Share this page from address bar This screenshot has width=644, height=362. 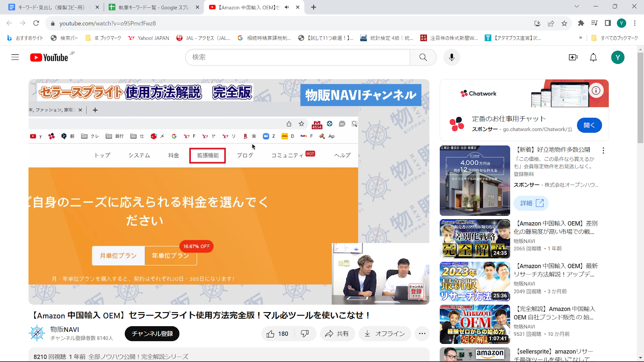[x=551, y=23]
